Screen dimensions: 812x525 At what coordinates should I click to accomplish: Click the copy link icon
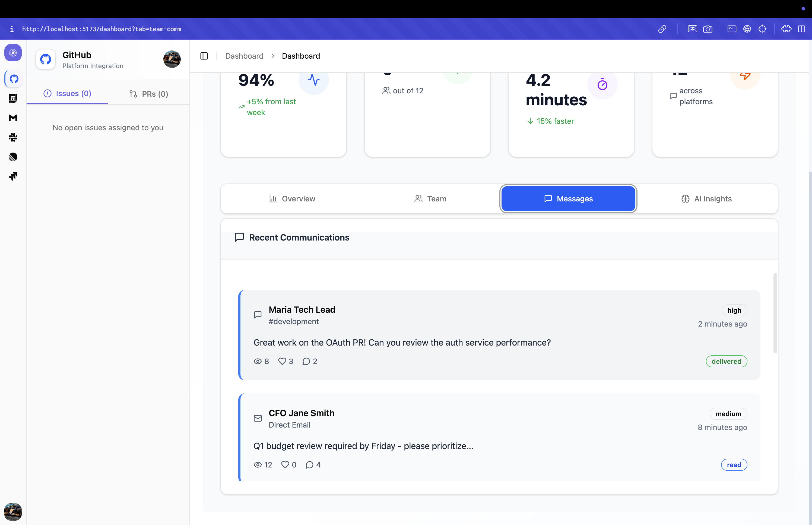pos(662,29)
